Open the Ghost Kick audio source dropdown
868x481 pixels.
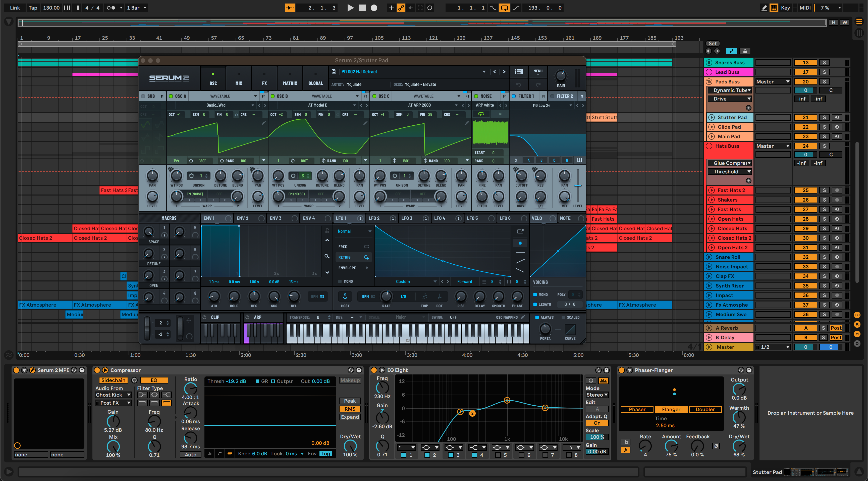(113, 395)
